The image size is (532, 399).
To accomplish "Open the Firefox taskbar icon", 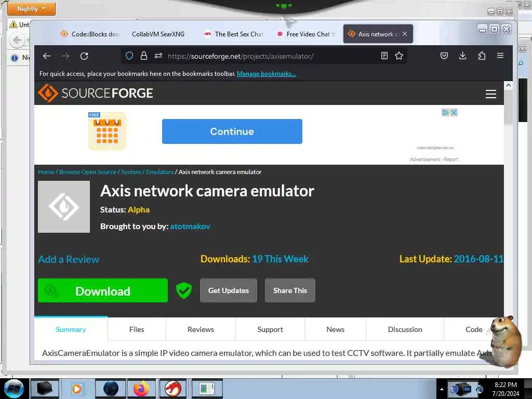I will click(141, 389).
